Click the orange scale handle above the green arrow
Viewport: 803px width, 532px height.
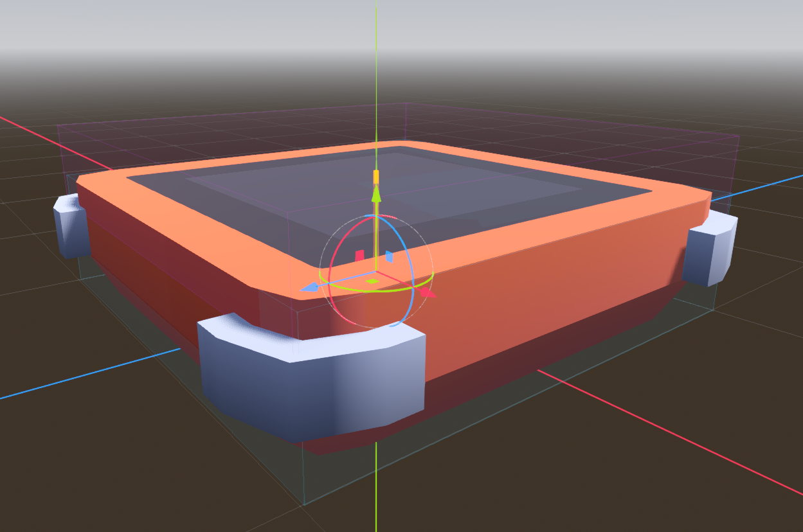coord(376,175)
